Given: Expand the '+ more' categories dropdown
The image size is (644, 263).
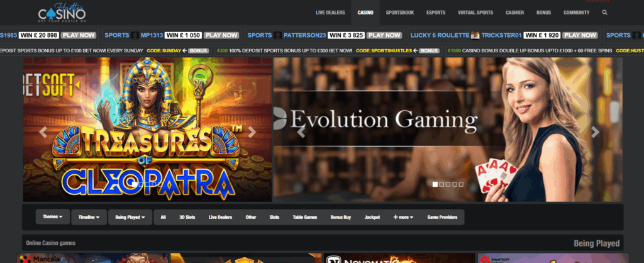Looking at the screenshot, I should [x=404, y=217].
